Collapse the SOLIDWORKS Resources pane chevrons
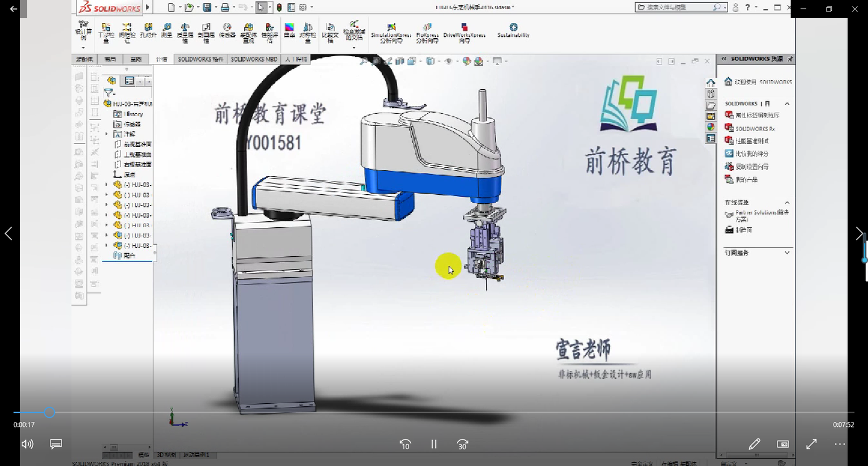This screenshot has width=868, height=466. point(723,59)
